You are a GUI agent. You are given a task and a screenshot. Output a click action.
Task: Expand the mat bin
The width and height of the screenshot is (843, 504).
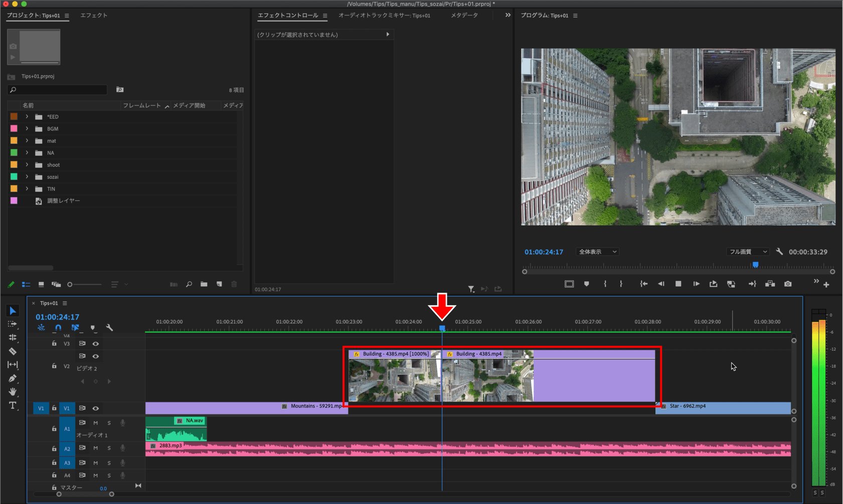click(x=27, y=141)
